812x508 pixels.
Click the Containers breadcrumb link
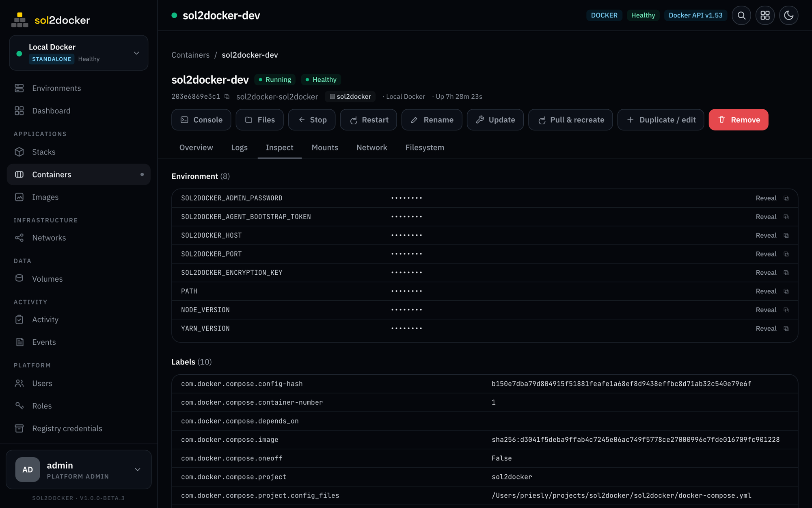tap(190, 55)
